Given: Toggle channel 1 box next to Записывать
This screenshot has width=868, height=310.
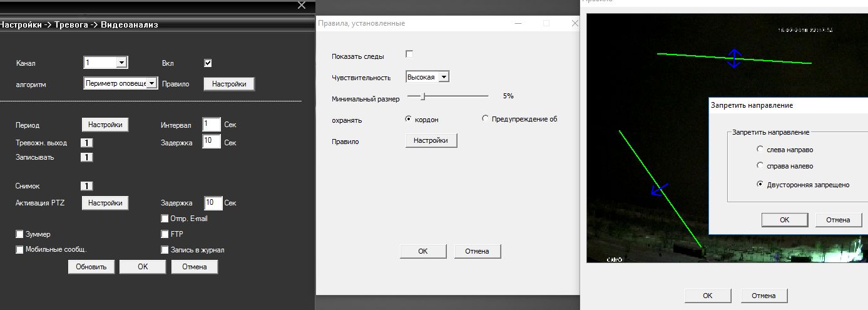Looking at the screenshot, I should pyautogui.click(x=87, y=157).
